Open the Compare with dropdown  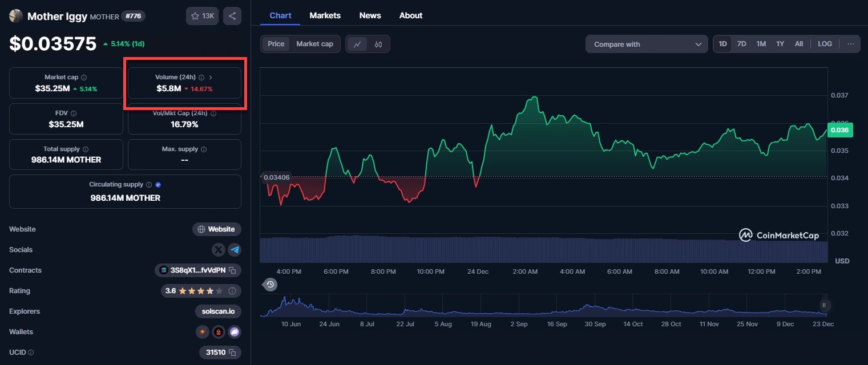point(646,44)
